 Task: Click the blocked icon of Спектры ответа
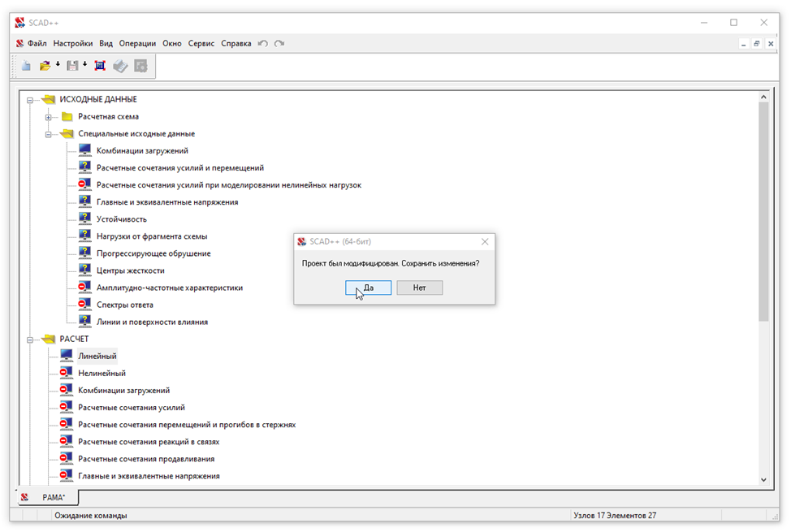(x=84, y=305)
